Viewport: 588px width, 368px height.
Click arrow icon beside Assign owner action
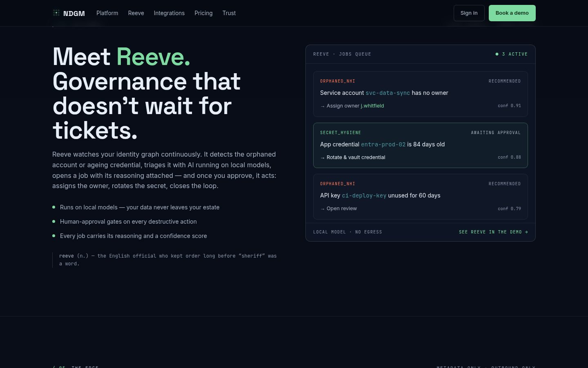point(323,106)
